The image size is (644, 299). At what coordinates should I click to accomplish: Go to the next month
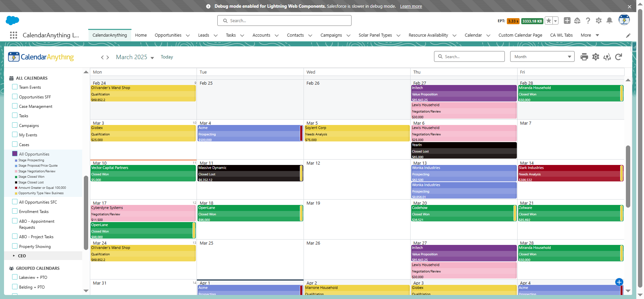[108, 57]
